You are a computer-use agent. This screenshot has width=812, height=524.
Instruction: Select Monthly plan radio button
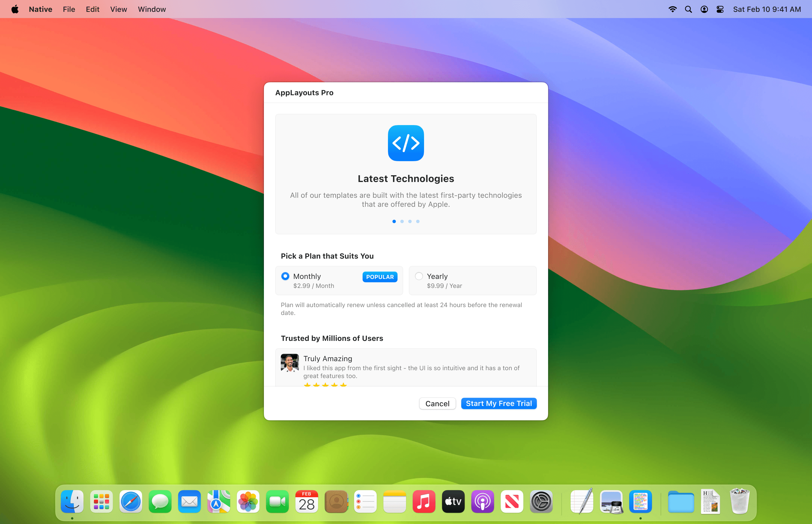286,276
